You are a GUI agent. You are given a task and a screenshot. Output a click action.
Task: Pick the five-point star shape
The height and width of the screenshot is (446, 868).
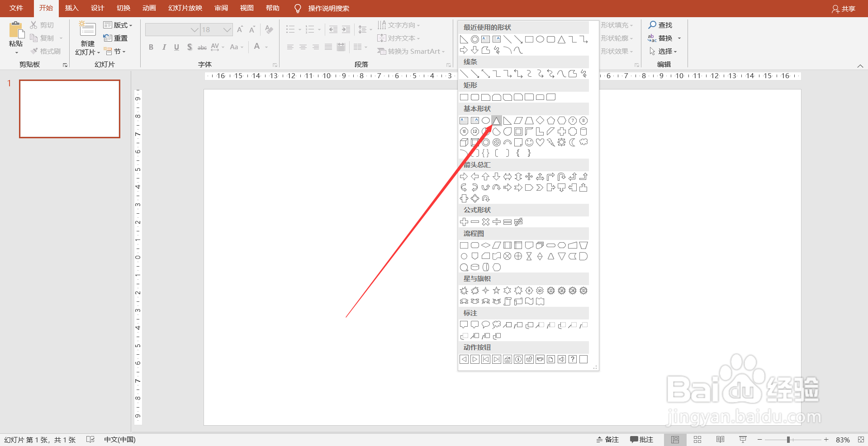(x=496, y=291)
